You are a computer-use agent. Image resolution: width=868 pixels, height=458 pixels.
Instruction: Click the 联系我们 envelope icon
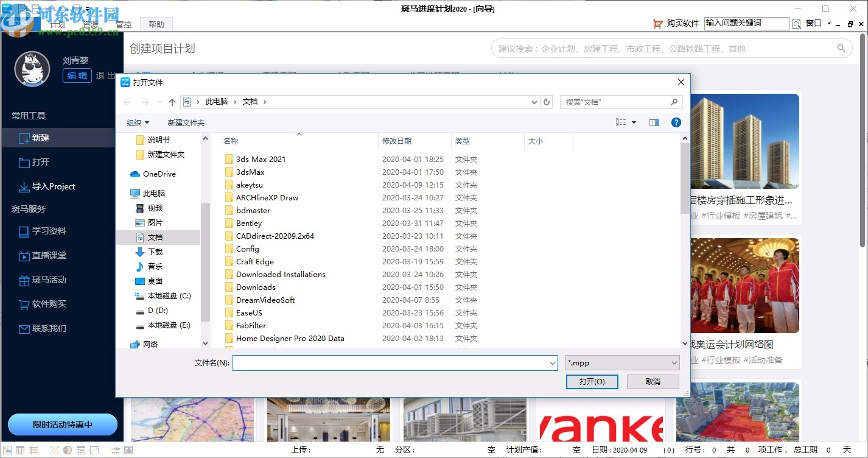(x=24, y=329)
